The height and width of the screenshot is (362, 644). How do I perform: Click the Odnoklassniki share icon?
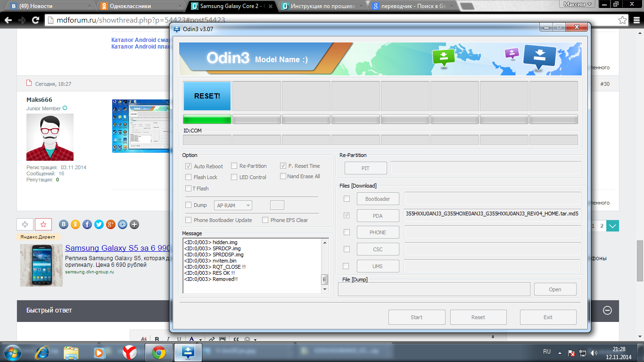click(x=75, y=225)
